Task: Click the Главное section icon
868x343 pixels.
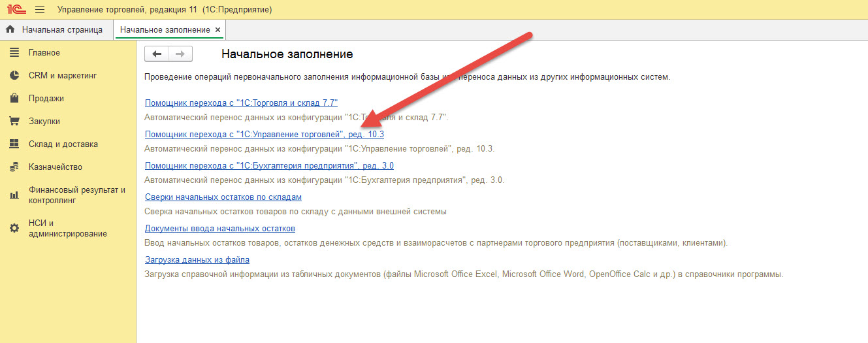Action: tap(14, 53)
